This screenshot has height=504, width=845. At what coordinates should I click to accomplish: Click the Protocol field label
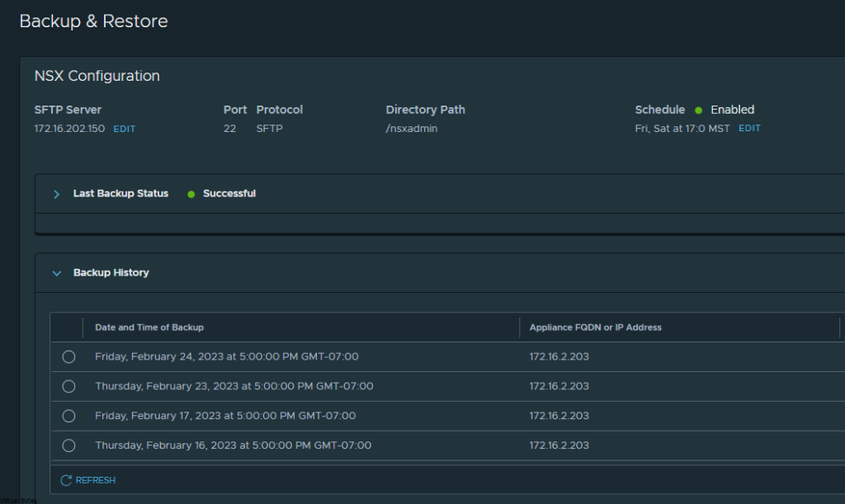tap(280, 110)
